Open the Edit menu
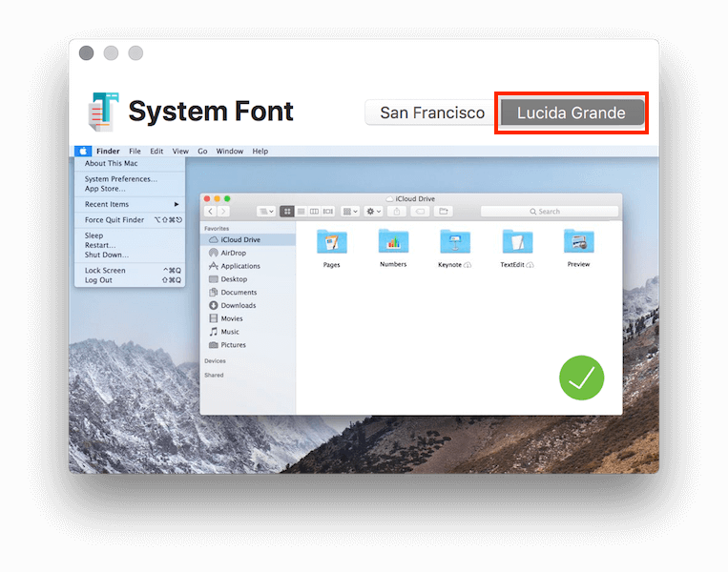Screen dimensions: 728x572 pyautogui.click(x=156, y=152)
